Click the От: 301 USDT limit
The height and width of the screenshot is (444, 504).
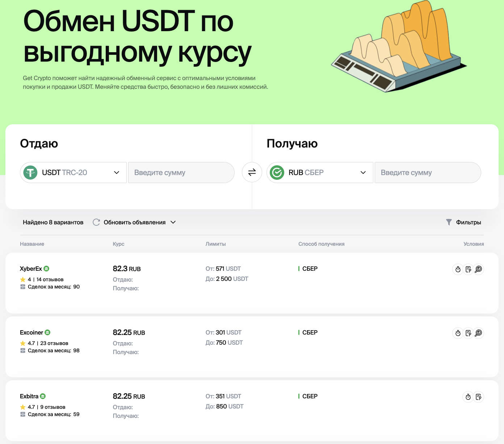click(x=223, y=332)
